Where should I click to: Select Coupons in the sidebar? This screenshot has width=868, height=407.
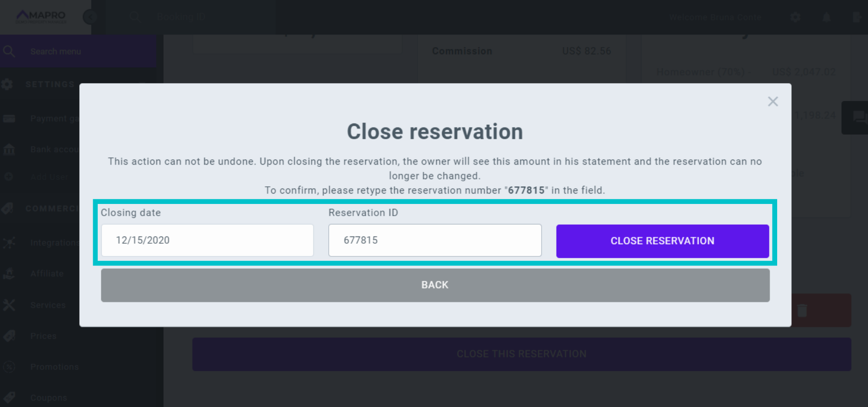coord(48,398)
